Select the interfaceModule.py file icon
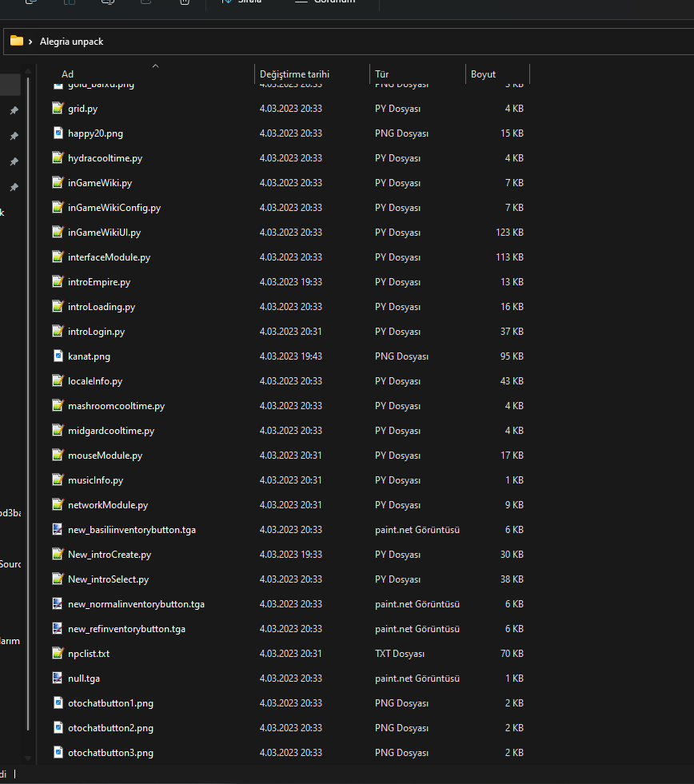694x784 pixels. tap(58, 257)
